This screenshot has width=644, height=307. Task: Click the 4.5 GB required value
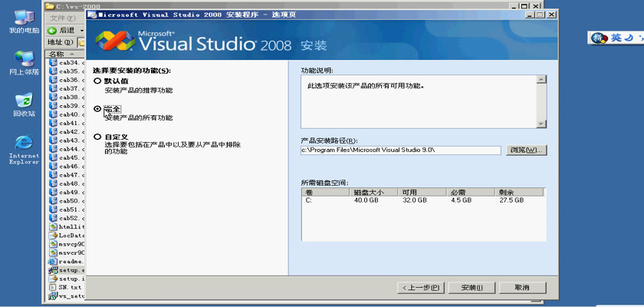tap(462, 200)
